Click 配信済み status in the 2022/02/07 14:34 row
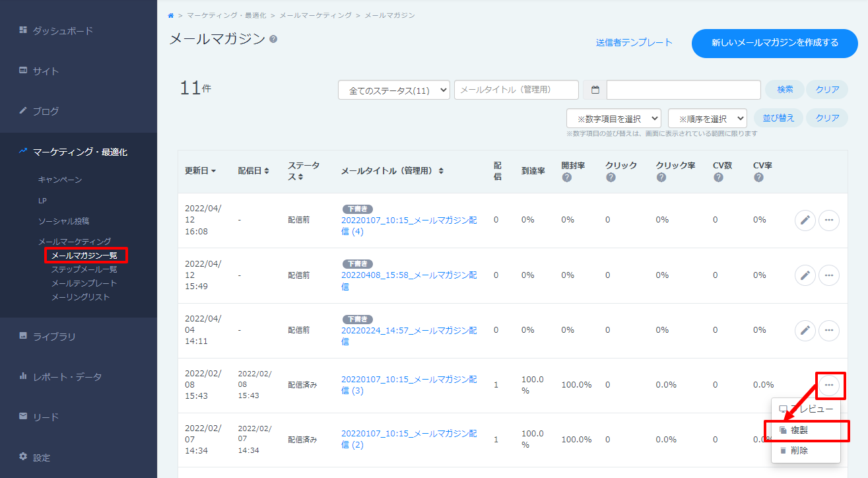This screenshot has height=478, width=868. click(302, 439)
